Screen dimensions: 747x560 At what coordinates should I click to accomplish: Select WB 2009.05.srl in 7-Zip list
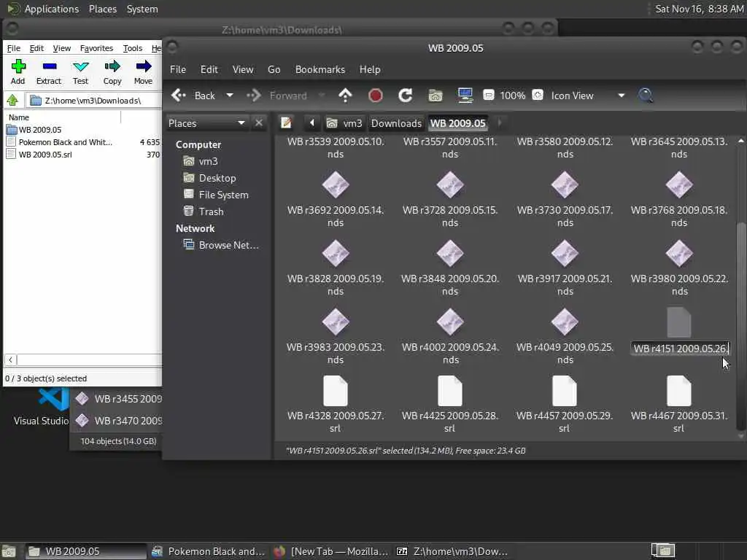click(x=45, y=155)
